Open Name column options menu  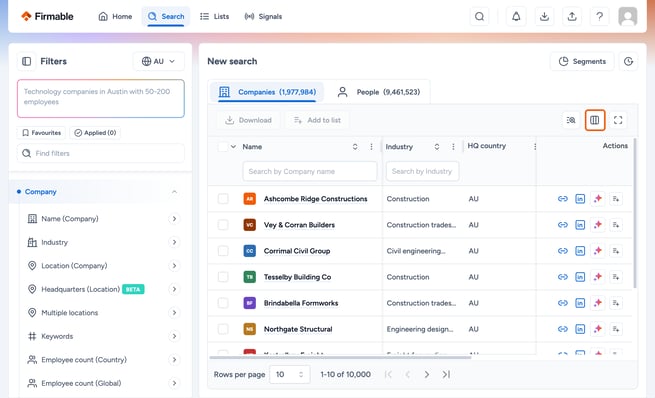(371, 147)
